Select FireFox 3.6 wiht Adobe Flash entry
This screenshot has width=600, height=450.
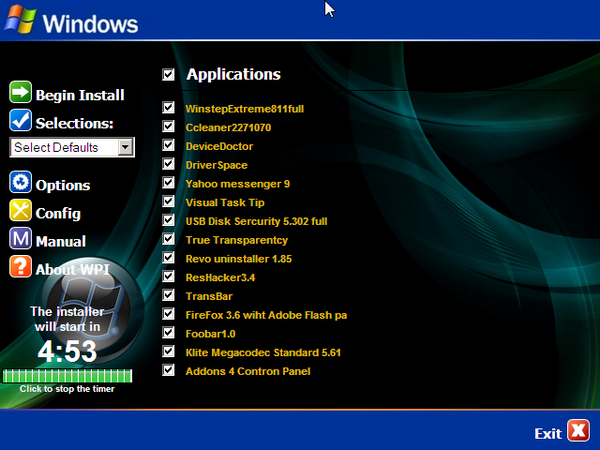click(266, 315)
